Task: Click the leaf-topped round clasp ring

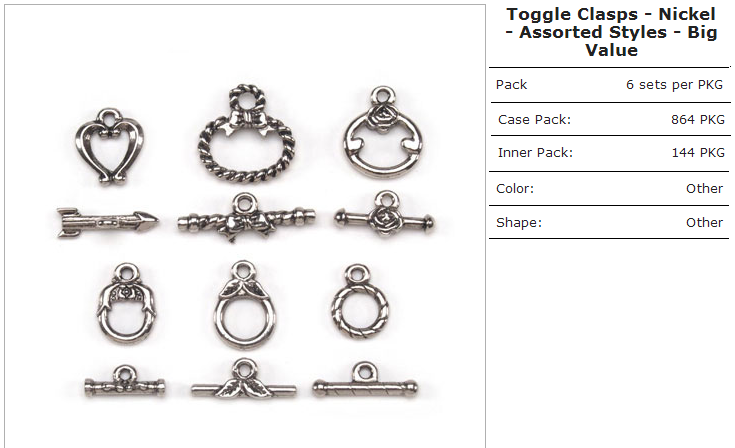Action: 245,305
